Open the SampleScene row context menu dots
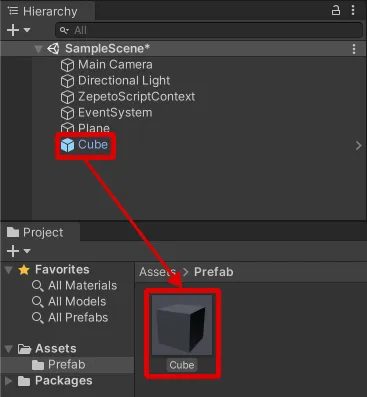Screen dimensions: 367x397 pos(354,49)
